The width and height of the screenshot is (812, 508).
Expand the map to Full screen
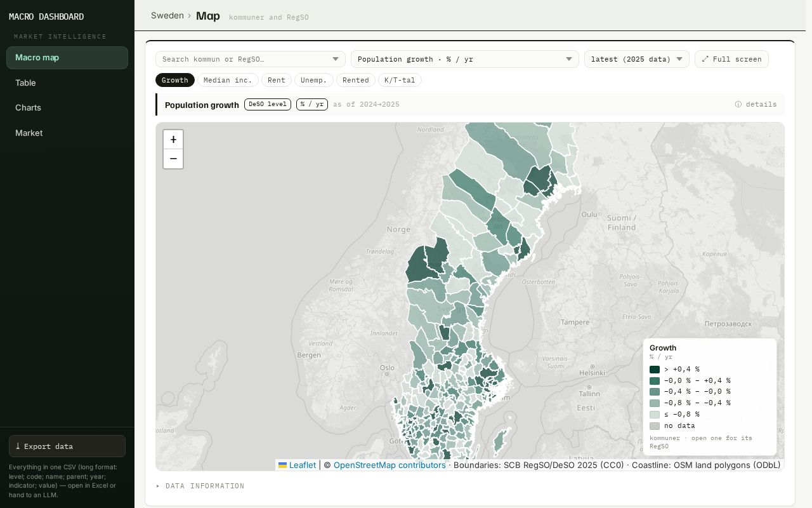tap(731, 59)
